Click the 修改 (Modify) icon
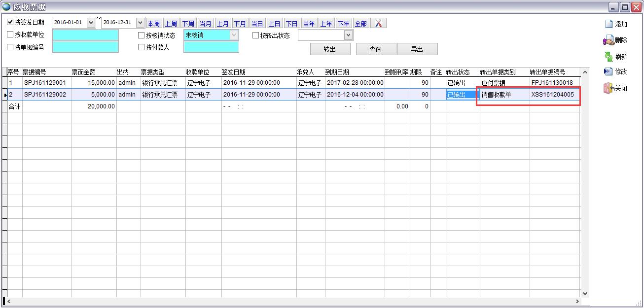This screenshot has width=644, height=308. click(x=608, y=71)
